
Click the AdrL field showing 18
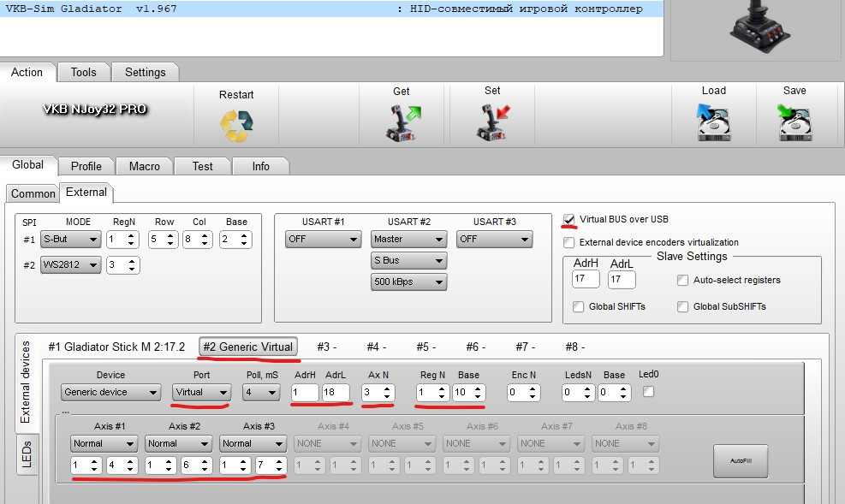click(x=336, y=392)
